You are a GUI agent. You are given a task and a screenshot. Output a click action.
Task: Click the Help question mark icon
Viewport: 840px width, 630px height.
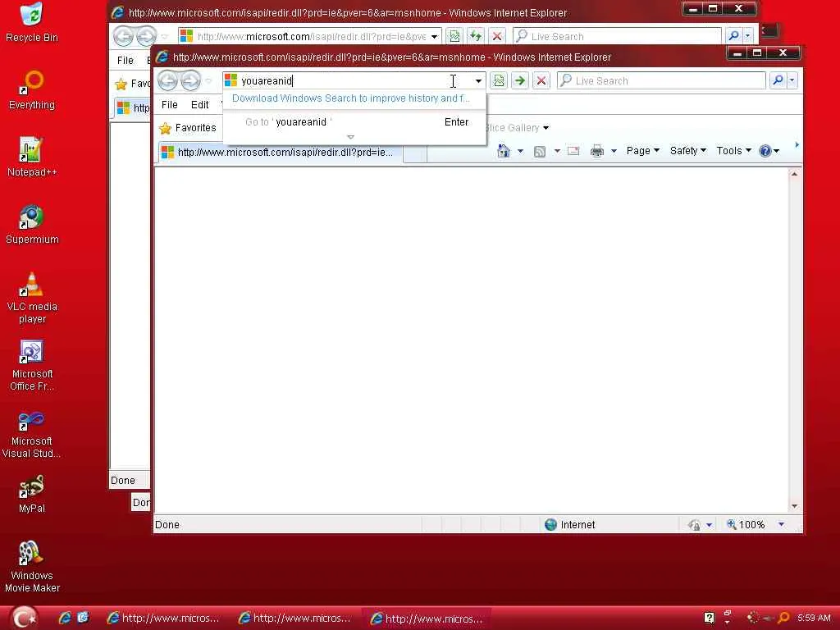765,151
